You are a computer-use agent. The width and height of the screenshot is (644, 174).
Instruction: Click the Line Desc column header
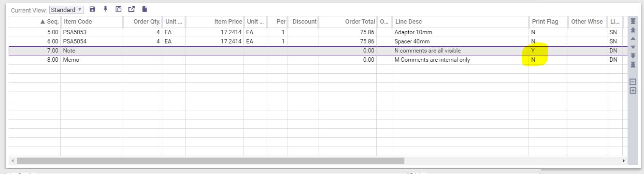point(460,22)
